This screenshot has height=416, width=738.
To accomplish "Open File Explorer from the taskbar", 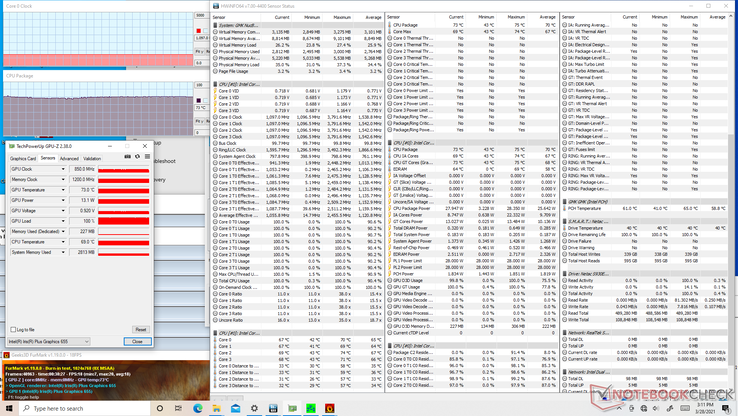I will 216,408.
